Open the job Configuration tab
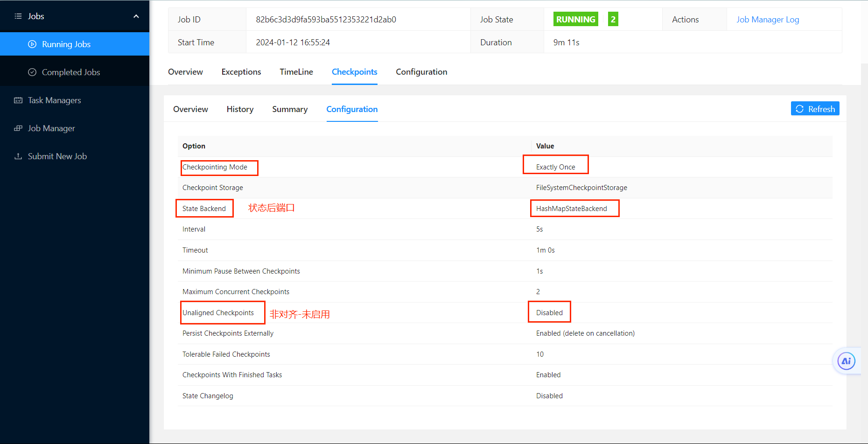 click(421, 72)
